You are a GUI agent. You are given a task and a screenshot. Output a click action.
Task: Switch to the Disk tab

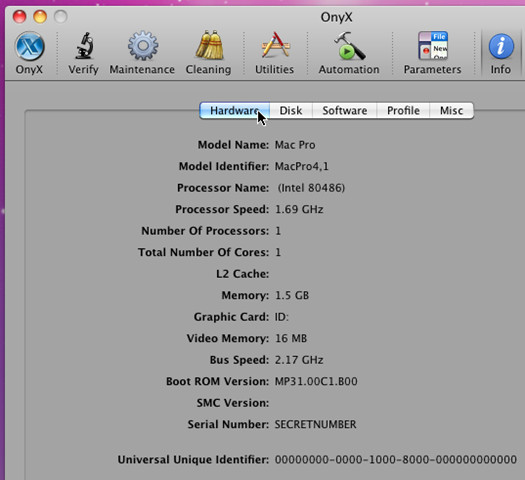pos(291,110)
